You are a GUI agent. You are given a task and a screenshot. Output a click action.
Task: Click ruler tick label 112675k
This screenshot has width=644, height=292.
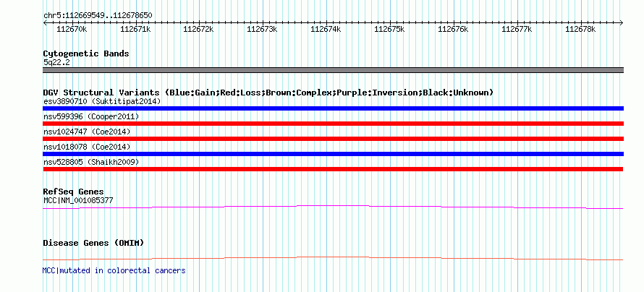click(390, 29)
